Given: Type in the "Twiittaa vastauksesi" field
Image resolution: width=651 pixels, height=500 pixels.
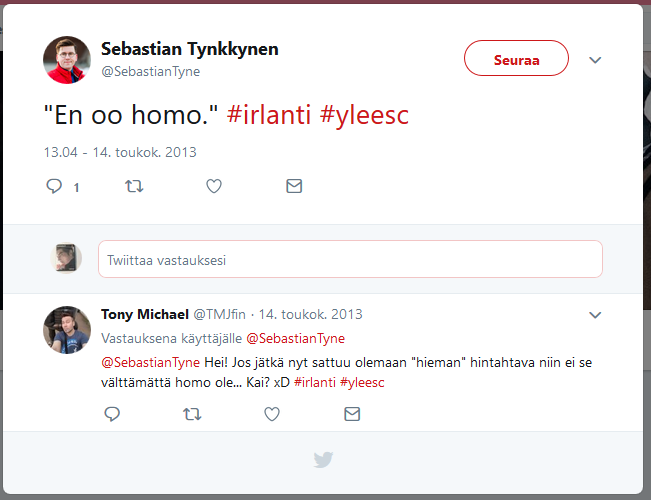Looking at the screenshot, I should (x=350, y=259).
